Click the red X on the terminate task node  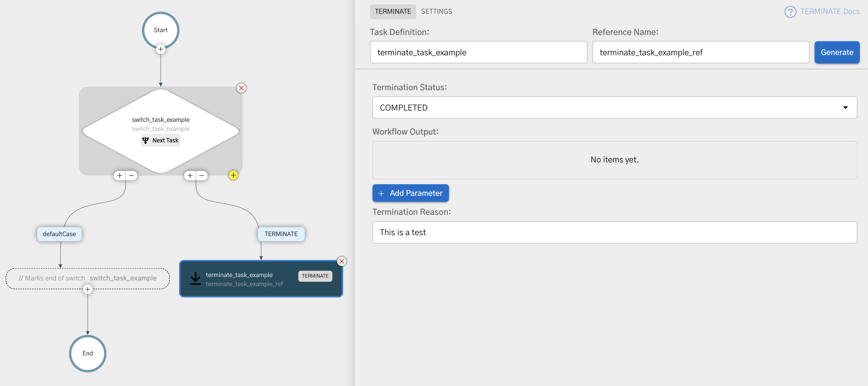point(342,261)
